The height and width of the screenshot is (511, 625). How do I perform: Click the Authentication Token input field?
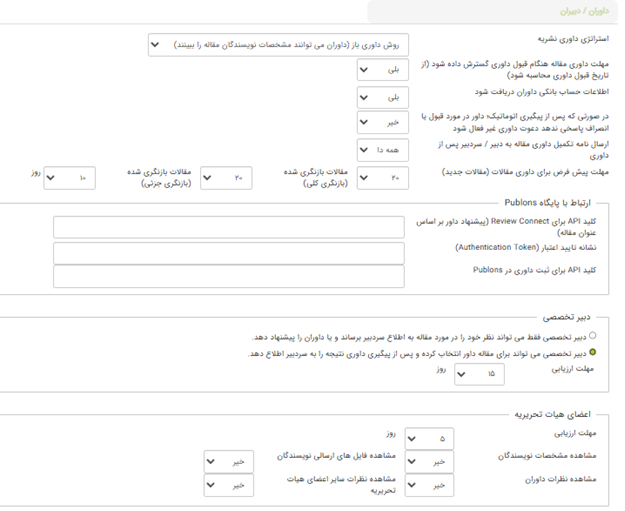point(229,252)
